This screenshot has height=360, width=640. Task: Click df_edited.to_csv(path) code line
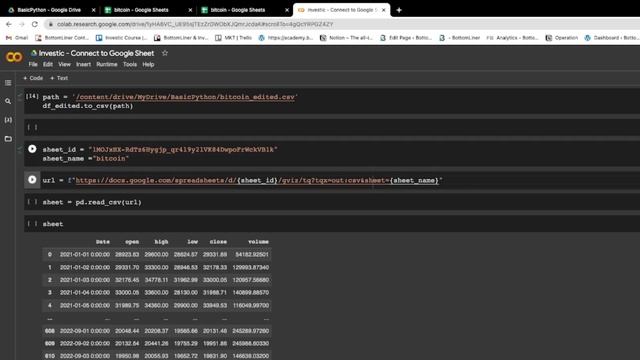(x=88, y=106)
